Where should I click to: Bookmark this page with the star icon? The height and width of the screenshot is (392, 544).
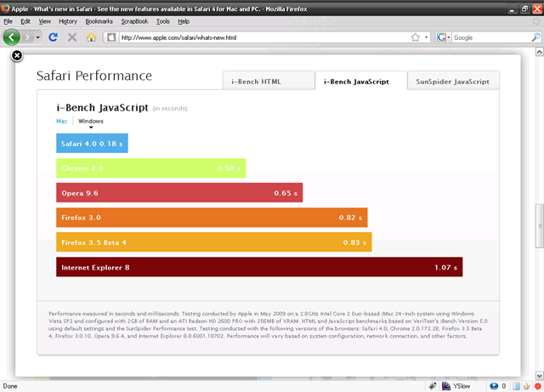[x=416, y=37]
